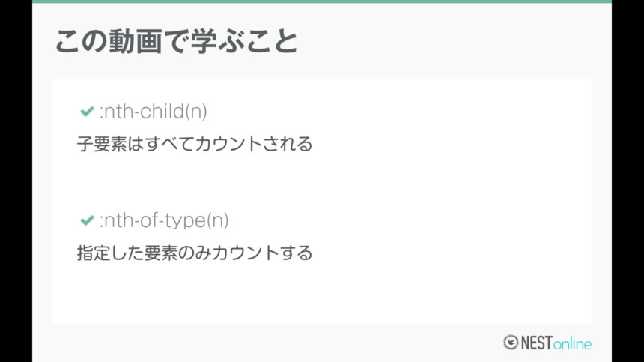Click the checkmark icon beside :nth-child(n)
This screenshot has width=644, height=362.
point(87,112)
